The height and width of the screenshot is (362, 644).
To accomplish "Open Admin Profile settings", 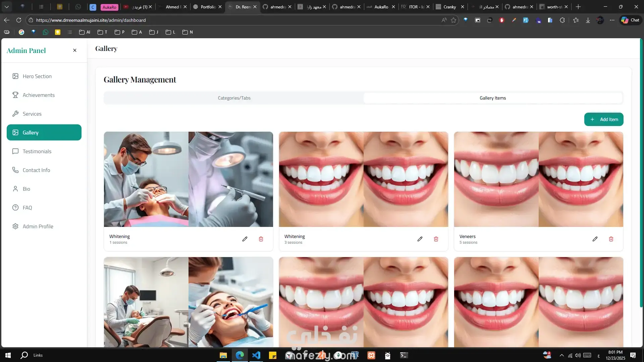I will [38, 227].
